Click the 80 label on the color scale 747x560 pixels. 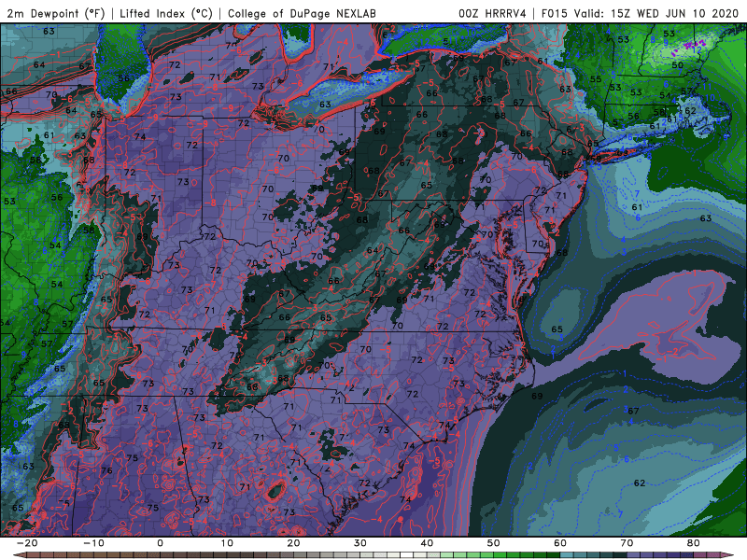point(694,543)
